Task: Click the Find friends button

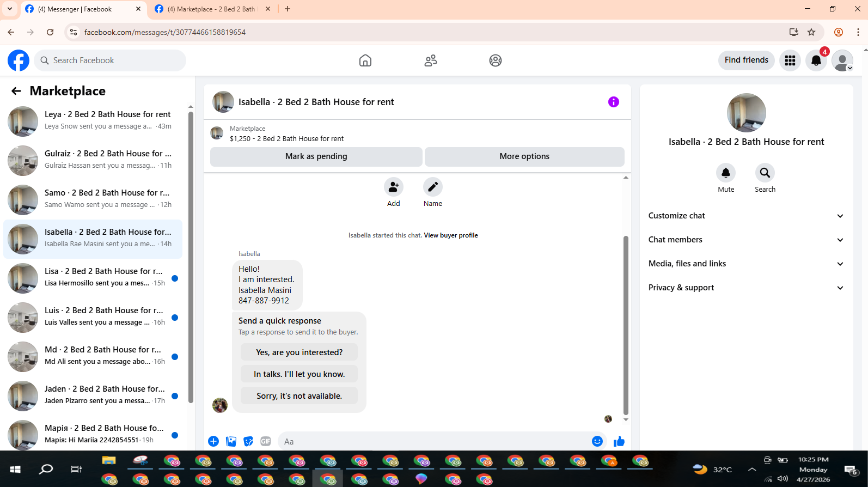Action: click(x=747, y=60)
